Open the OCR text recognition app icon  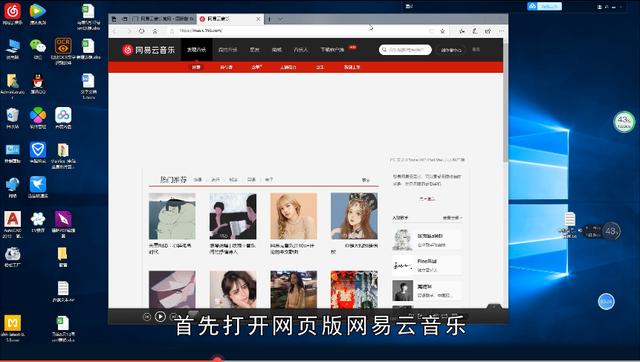pos(63,47)
